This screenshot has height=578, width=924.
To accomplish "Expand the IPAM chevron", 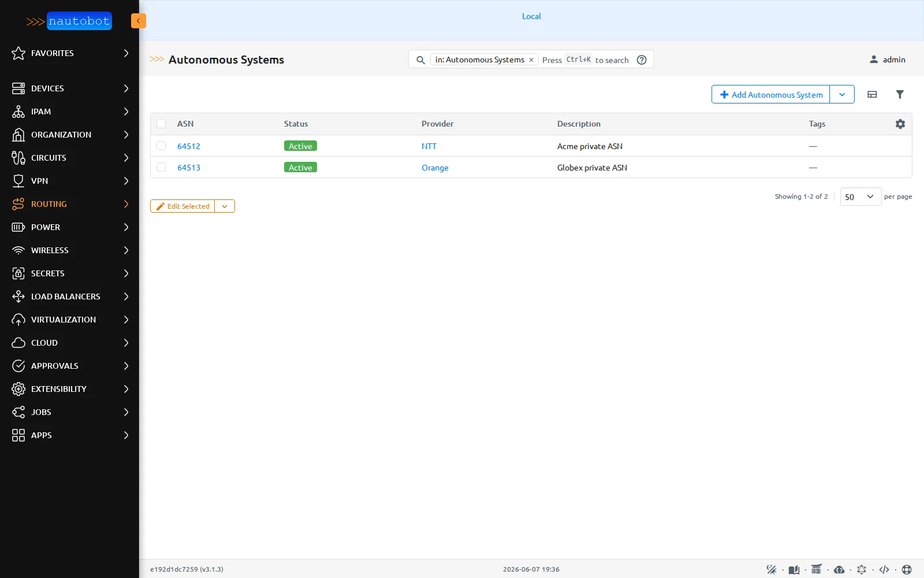I will click(126, 112).
